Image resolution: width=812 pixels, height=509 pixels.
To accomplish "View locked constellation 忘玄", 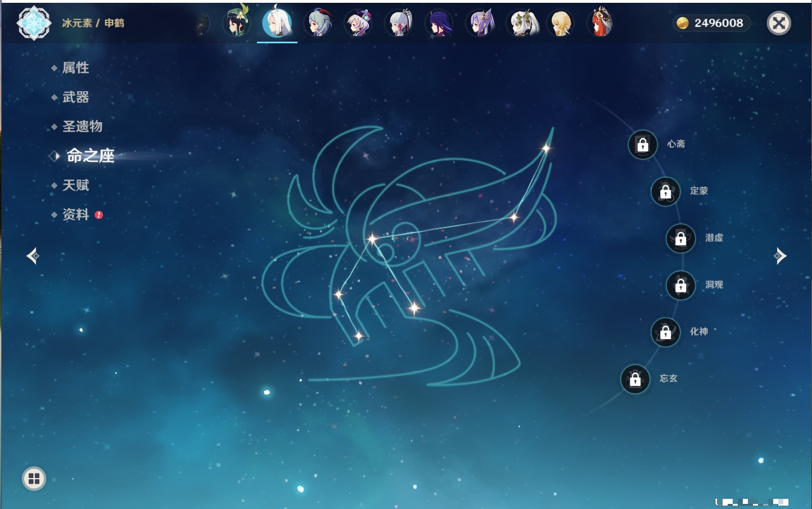I will [x=635, y=379].
